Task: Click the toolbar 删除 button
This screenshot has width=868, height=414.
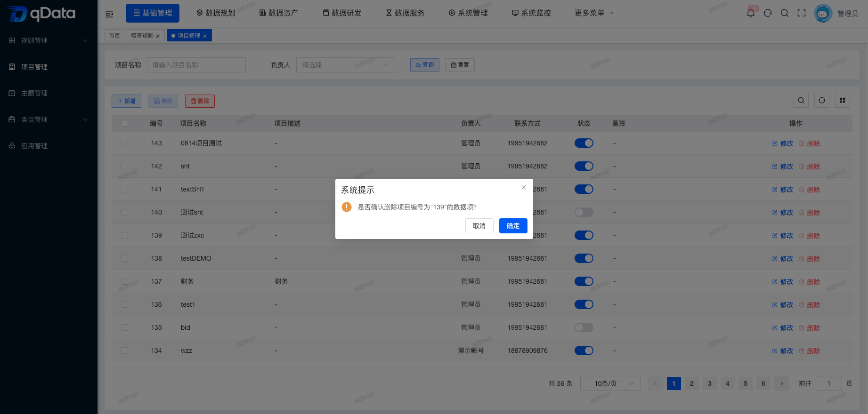Action: click(200, 101)
